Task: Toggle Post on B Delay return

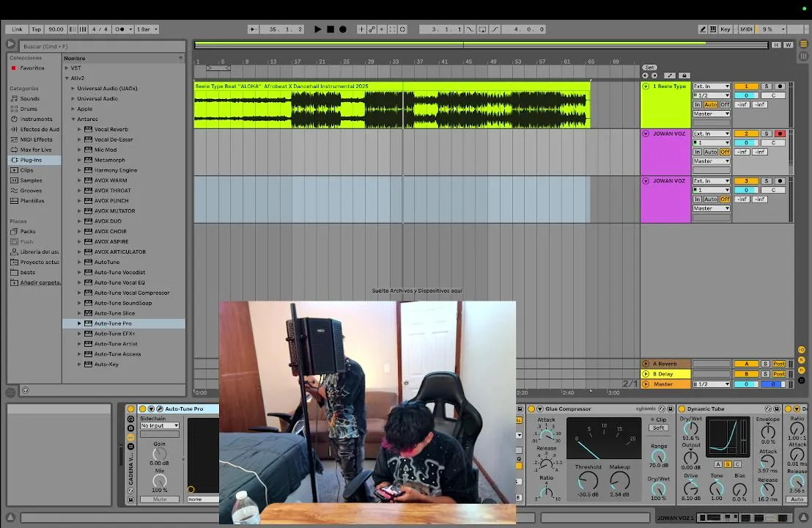Action: tap(779, 374)
